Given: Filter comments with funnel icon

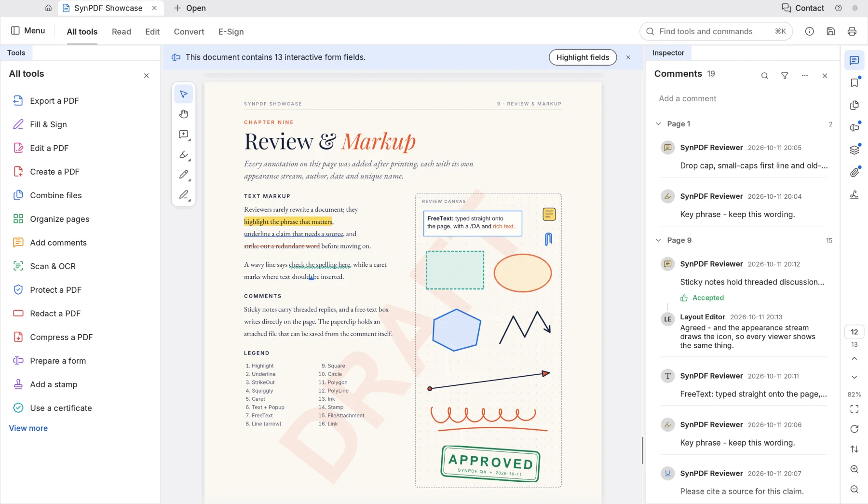Looking at the screenshot, I should [785, 76].
